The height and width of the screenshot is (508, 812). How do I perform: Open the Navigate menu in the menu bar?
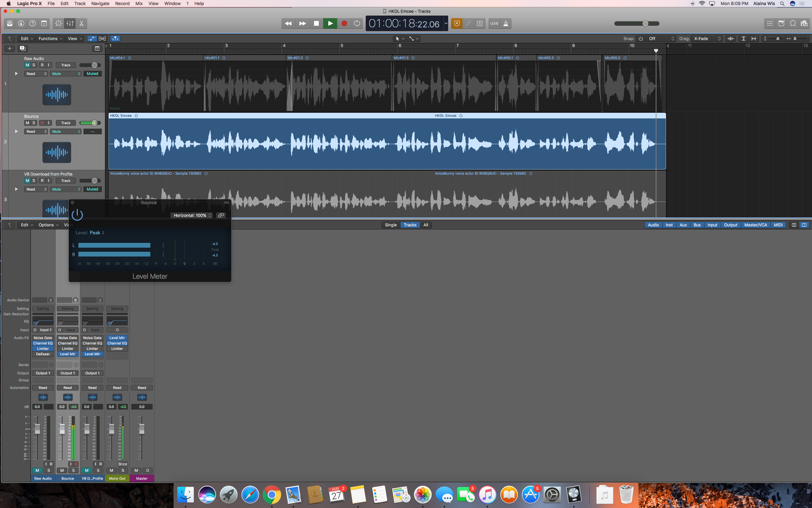[x=100, y=4]
